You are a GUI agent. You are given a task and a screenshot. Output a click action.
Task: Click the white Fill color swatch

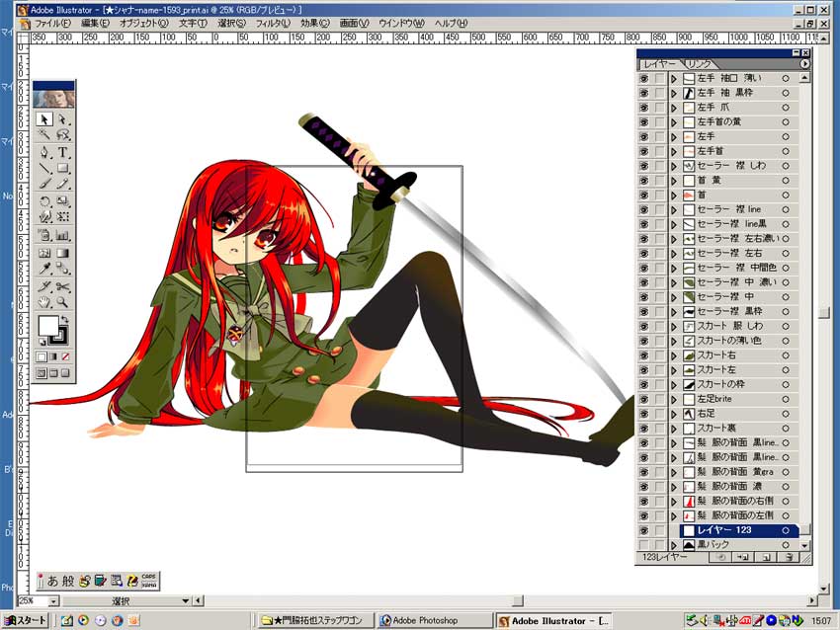tap(47, 325)
